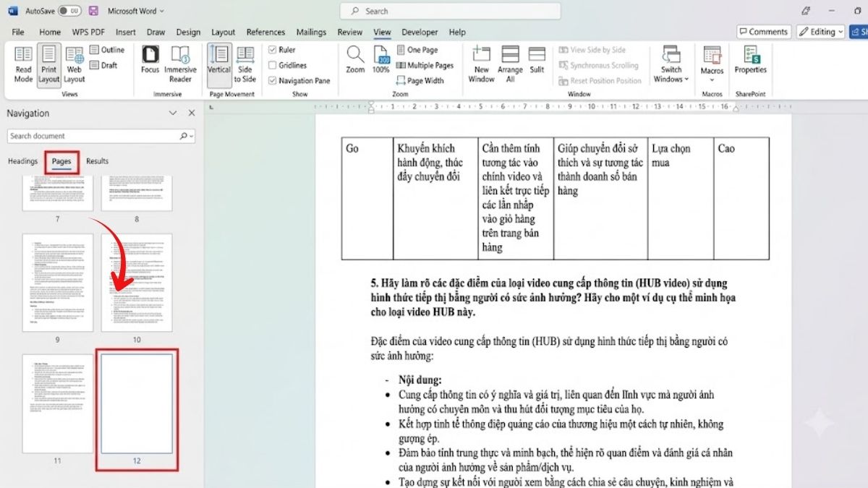Screen dimensions: 868x488
Task: Click the Search box in title bar
Action: tap(450, 11)
